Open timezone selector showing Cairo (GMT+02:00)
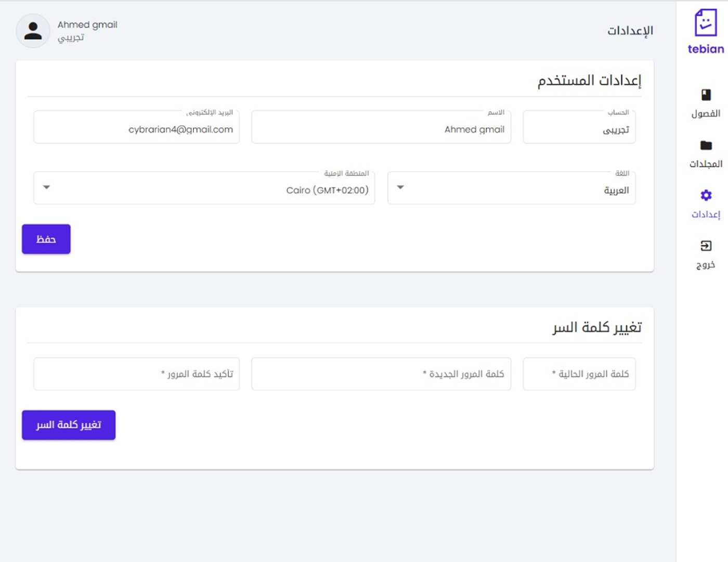This screenshot has height=562, width=728. 204,188
